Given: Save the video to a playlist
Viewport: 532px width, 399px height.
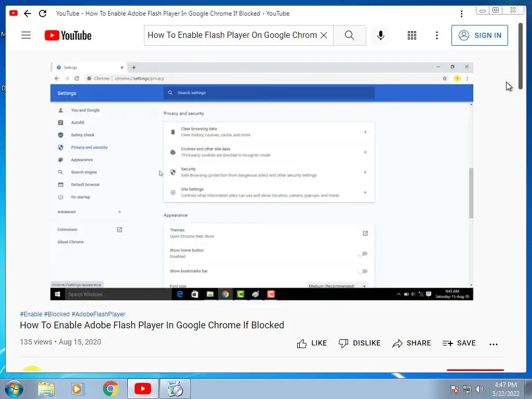Looking at the screenshot, I should pos(459,343).
